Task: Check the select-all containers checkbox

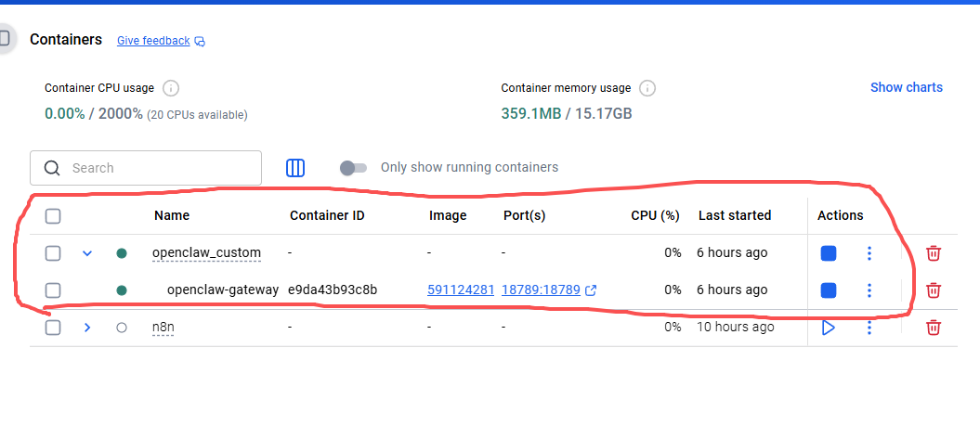Action: tap(54, 216)
